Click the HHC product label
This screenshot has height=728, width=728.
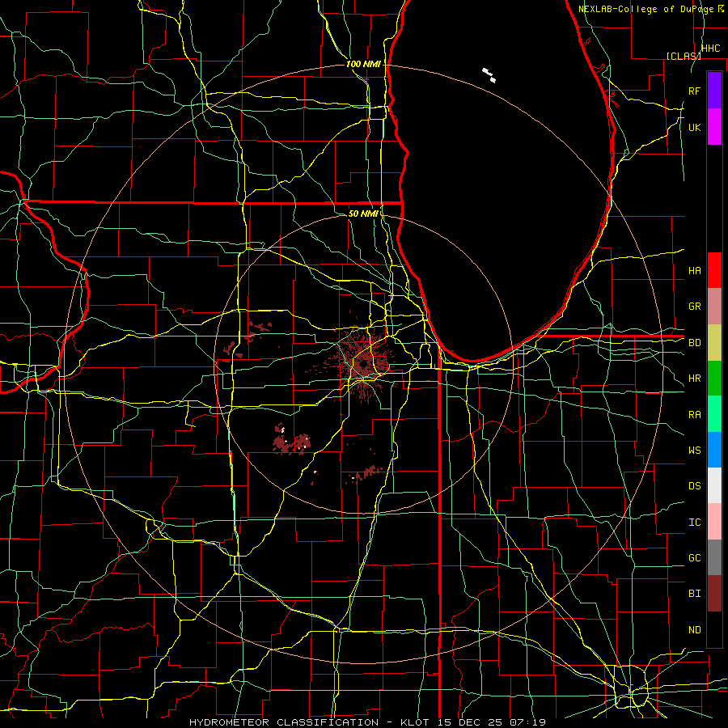pos(710,49)
